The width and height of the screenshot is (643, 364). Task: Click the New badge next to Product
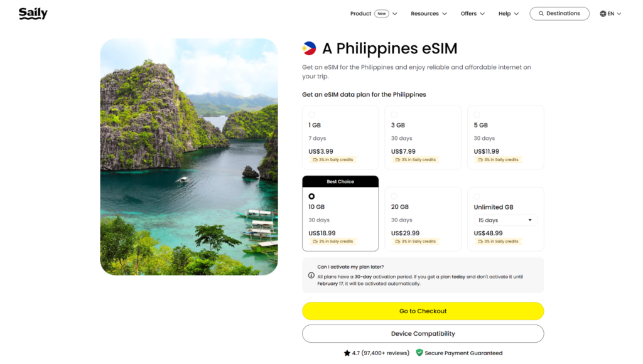(x=382, y=13)
